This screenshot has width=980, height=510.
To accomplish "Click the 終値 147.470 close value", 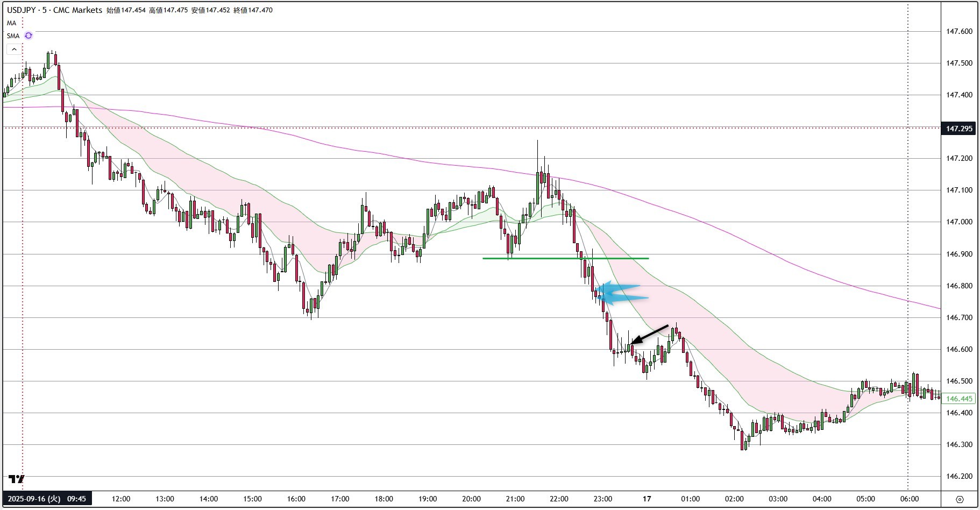I will click(x=253, y=10).
